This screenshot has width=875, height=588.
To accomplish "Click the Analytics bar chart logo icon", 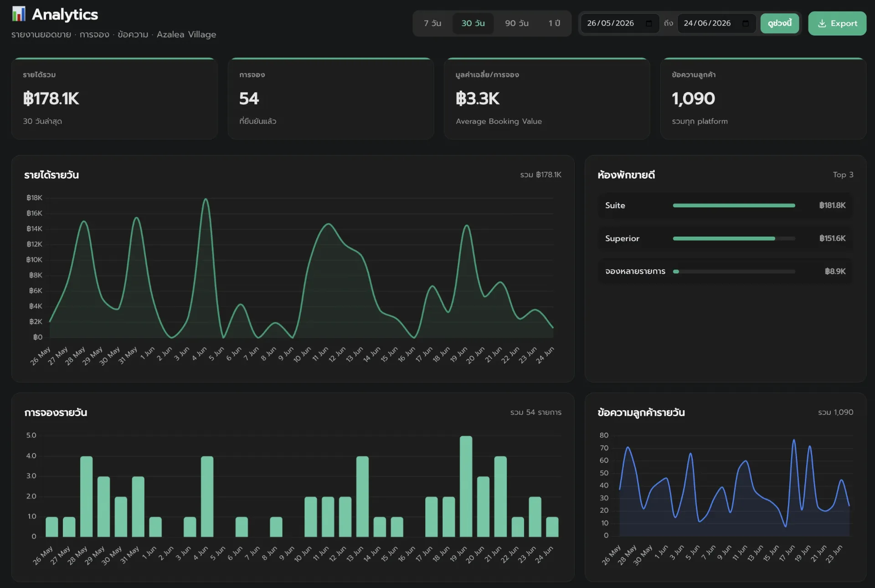I will click(x=19, y=14).
